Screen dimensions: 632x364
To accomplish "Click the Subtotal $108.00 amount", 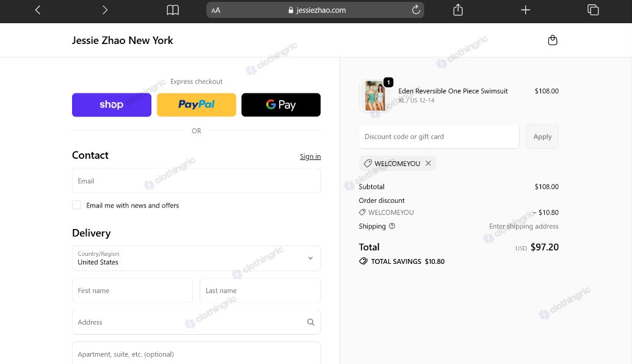I will pos(547,187).
